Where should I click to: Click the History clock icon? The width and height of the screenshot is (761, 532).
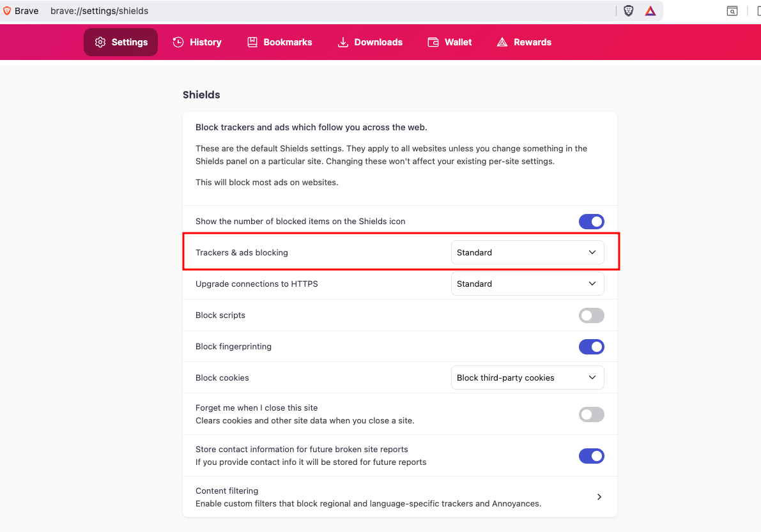[x=178, y=42]
